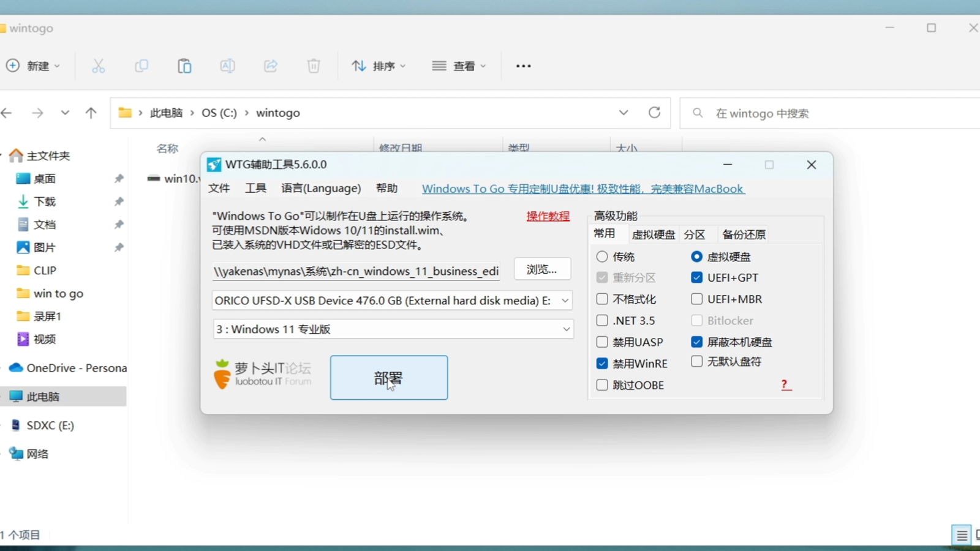Screen dimensions: 980x551
Task: Switch to details view icon in status bar
Action: click(962, 536)
